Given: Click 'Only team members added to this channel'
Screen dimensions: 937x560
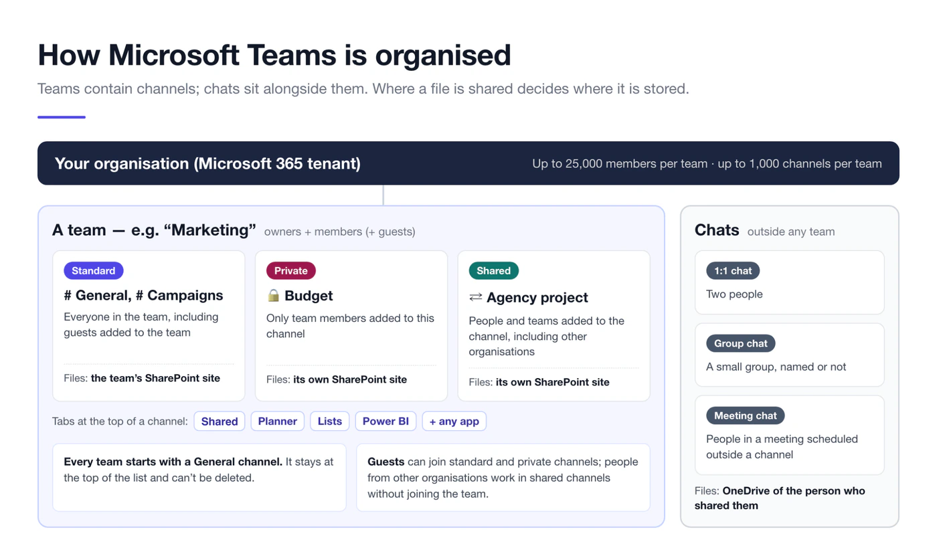Looking at the screenshot, I should coord(350,326).
